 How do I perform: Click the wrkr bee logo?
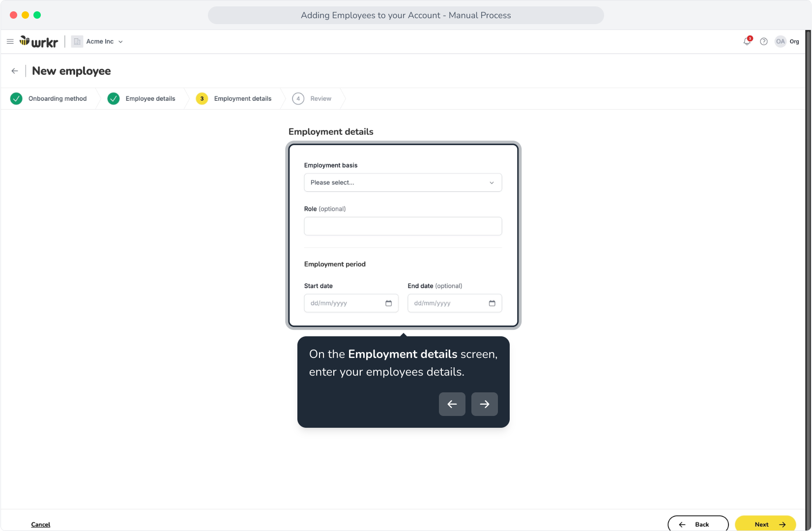pyautogui.click(x=39, y=42)
